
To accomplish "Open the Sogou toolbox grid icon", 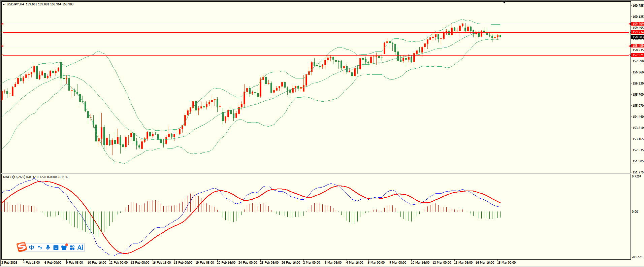I will click(x=72, y=247).
